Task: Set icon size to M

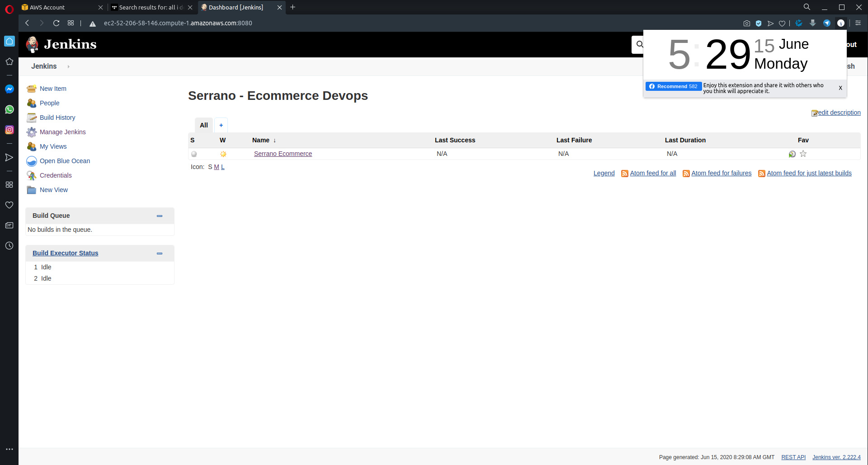Action: pos(217,167)
